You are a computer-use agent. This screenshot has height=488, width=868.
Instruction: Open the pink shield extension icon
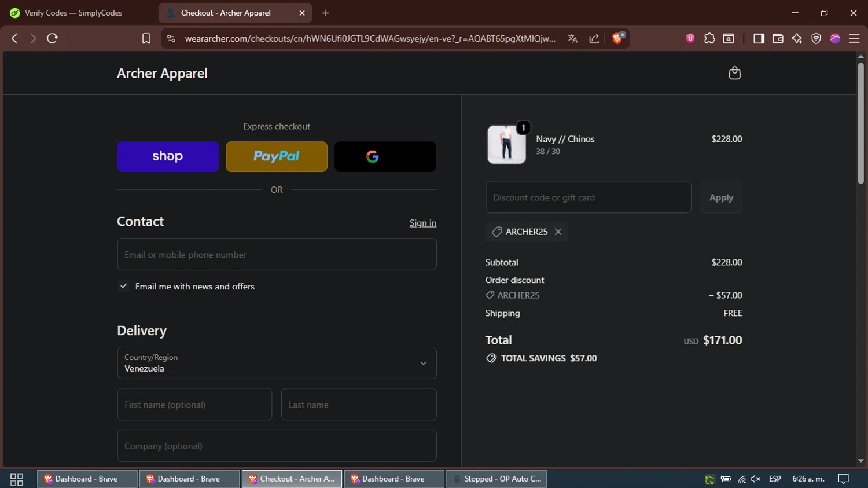click(x=690, y=38)
